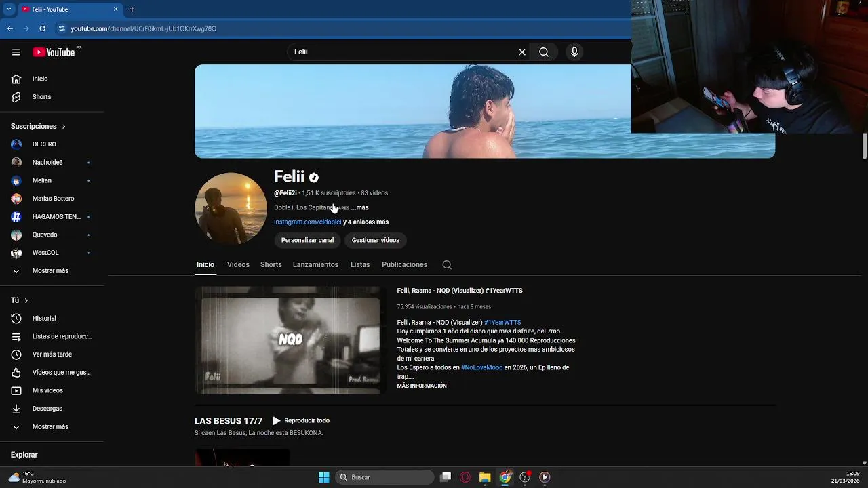Clear the search box text with X
The height and width of the screenshot is (488, 868).
(x=522, y=52)
